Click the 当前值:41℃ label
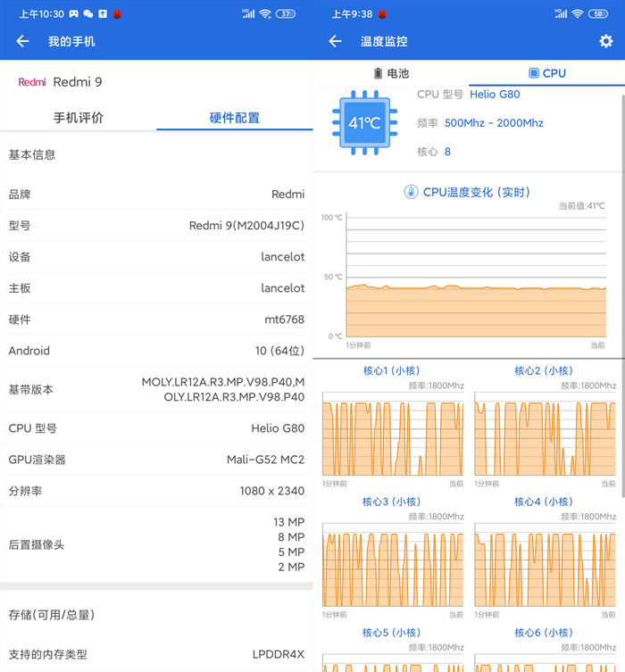 click(x=582, y=206)
